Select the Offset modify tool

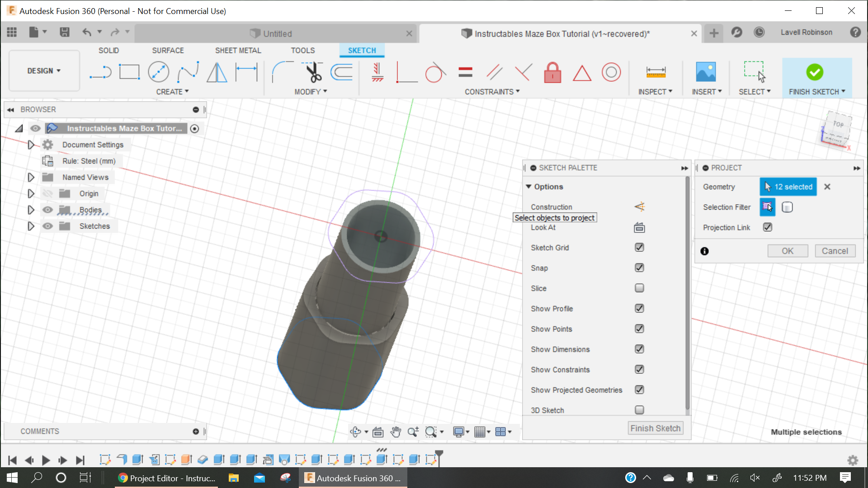(342, 72)
